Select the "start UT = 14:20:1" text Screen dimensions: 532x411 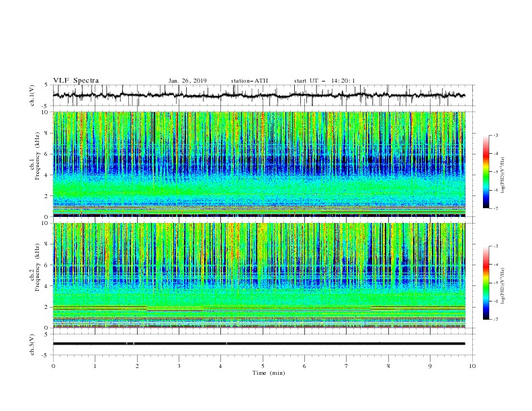pyautogui.click(x=324, y=81)
